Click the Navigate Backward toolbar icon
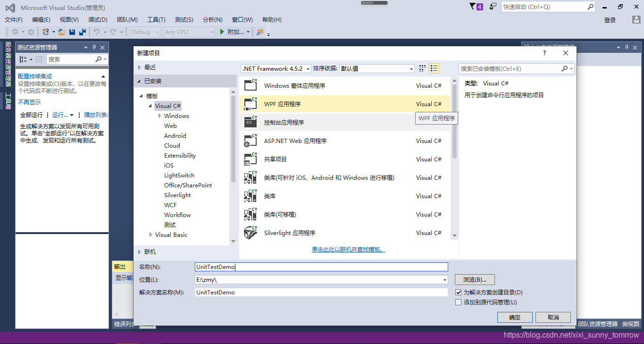The image size is (644, 344). (15, 32)
